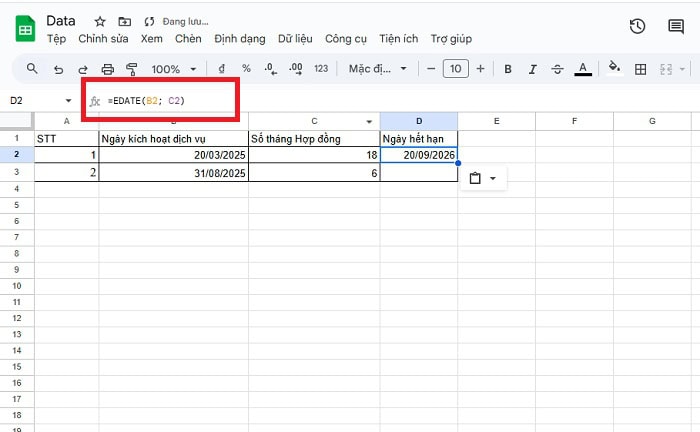Open the Định dạng menu
This screenshot has height=432, width=700.
point(239,39)
